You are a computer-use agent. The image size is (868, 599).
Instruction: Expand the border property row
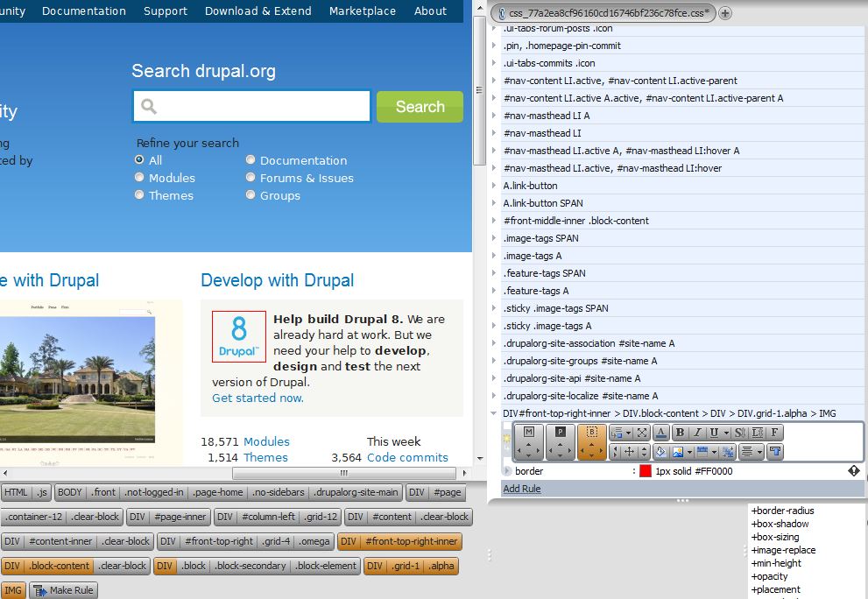pos(507,471)
